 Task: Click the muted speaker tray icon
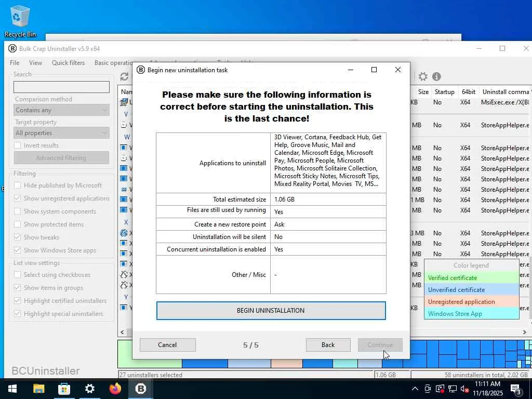(465, 389)
